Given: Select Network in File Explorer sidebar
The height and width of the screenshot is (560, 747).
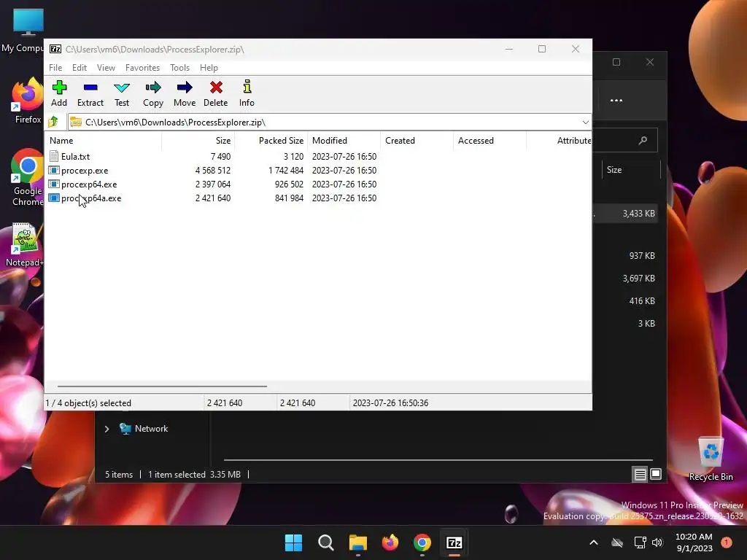Looking at the screenshot, I should point(151,429).
